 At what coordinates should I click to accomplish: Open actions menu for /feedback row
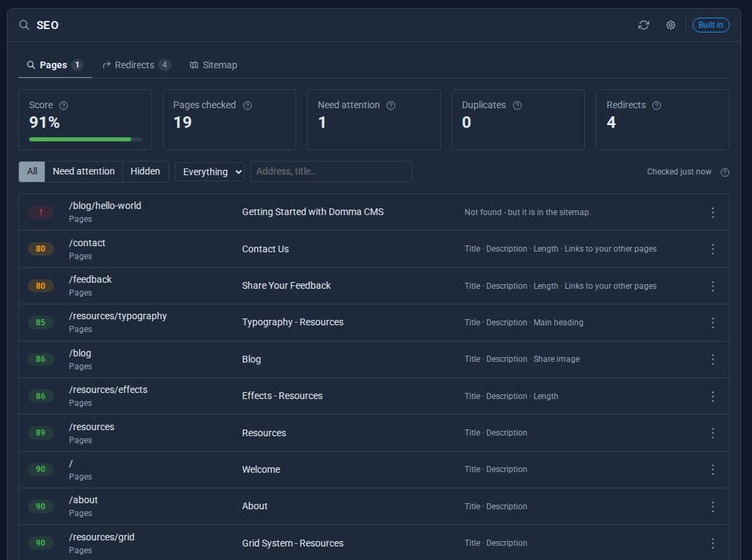[x=713, y=286]
